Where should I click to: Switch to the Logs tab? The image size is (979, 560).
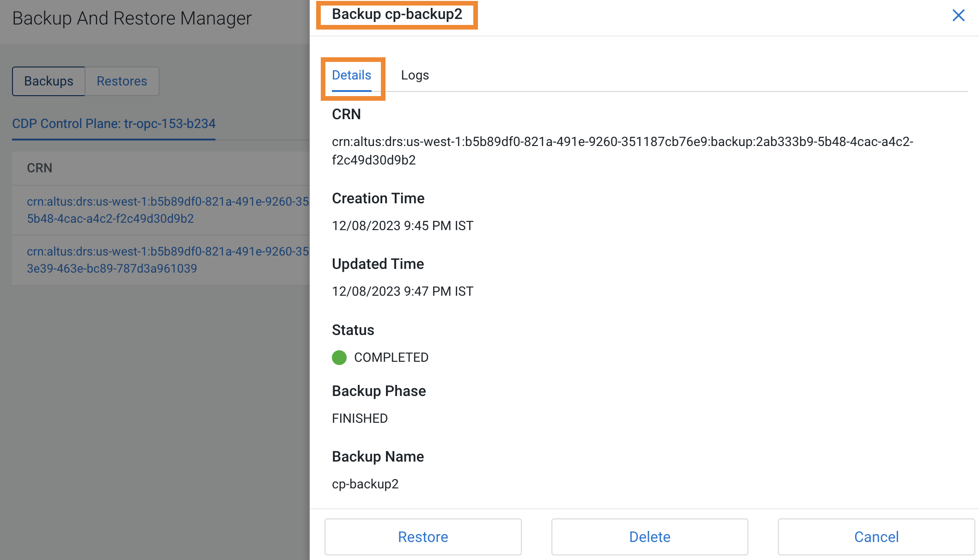pos(415,75)
